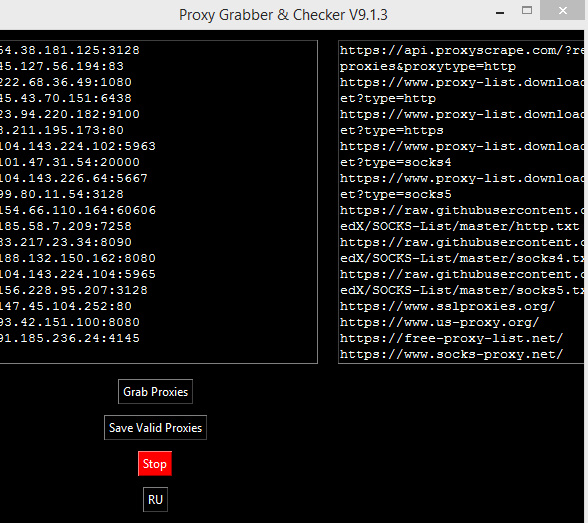Select proxy 188.132.150.162:8080
Image resolution: width=588 pixels, height=523 pixels.
coord(78,258)
